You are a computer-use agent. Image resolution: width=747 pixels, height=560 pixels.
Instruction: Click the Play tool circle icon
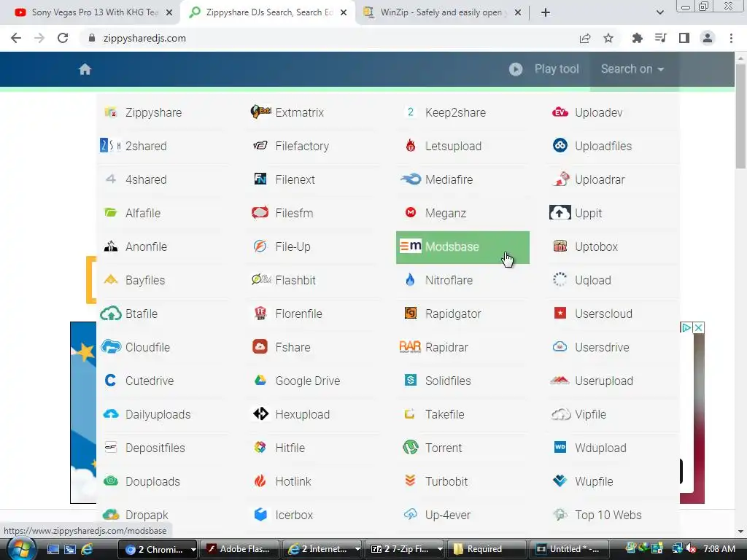pyautogui.click(x=516, y=69)
